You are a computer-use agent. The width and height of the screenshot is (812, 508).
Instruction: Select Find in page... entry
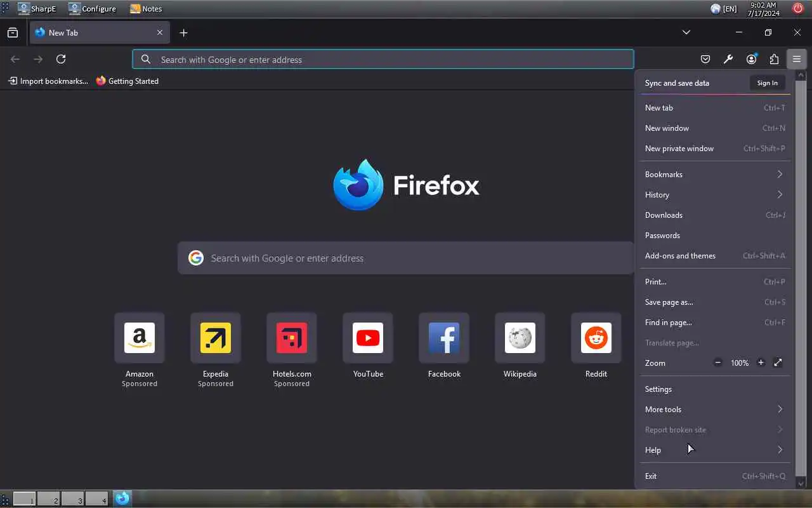pos(714,322)
